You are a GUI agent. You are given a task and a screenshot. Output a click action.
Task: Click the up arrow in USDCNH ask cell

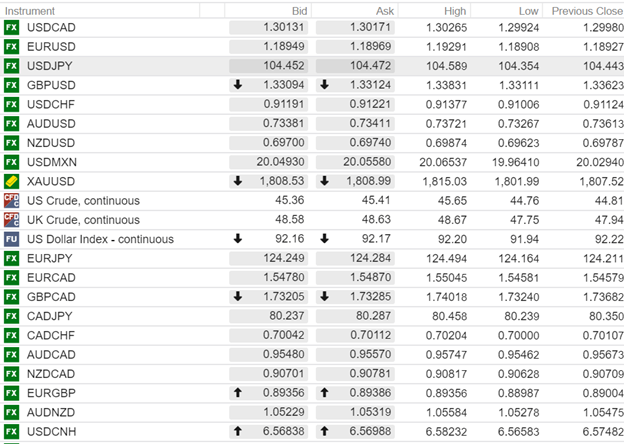click(324, 432)
